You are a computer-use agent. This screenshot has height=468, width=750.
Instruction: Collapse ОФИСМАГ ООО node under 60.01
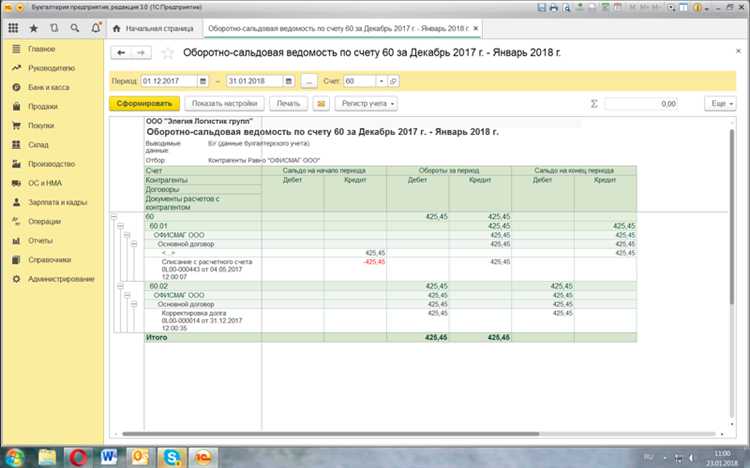pyautogui.click(x=127, y=235)
